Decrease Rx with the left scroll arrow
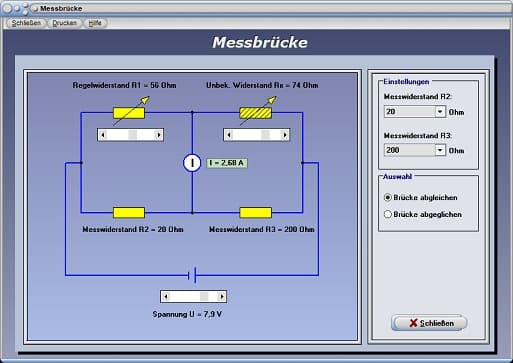Screen dimensions: 513x363 click(x=229, y=135)
